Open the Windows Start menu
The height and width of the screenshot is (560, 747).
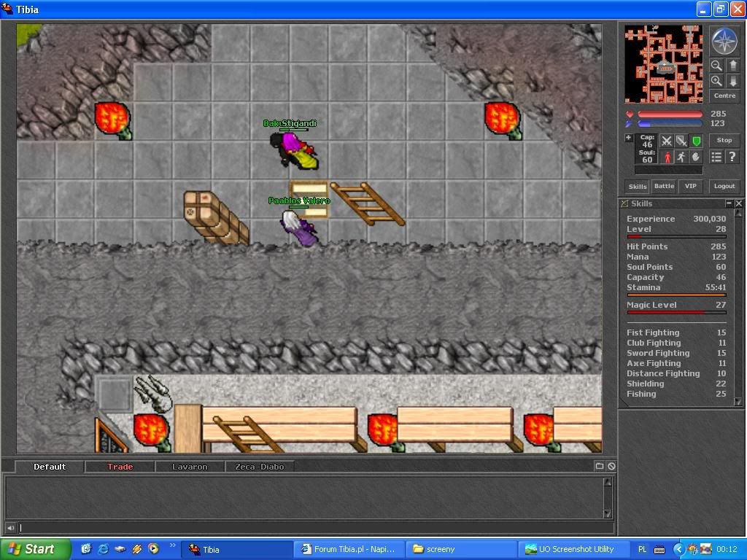point(35,549)
